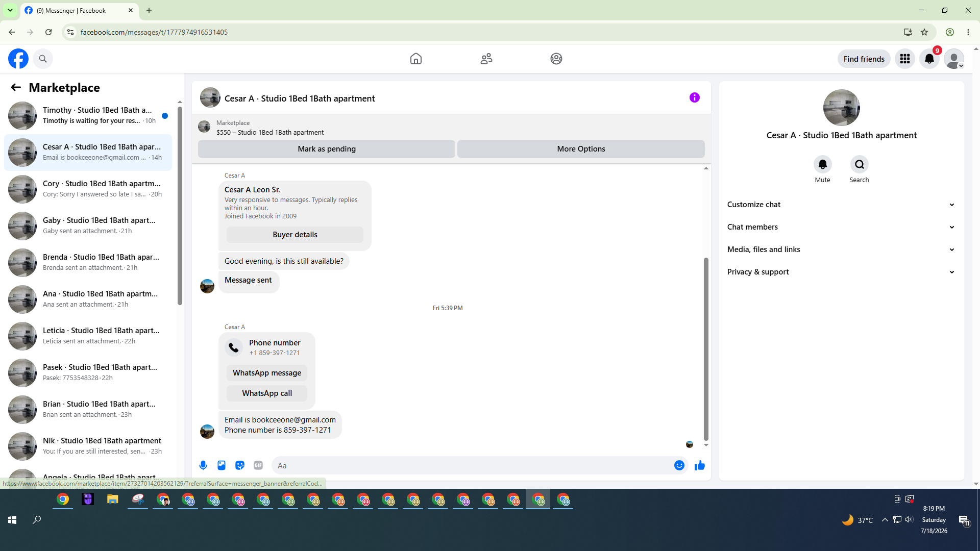The height and width of the screenshot is (551, 980).
Task: Open the weather widget showing 37°C
Action: [857, 520]
